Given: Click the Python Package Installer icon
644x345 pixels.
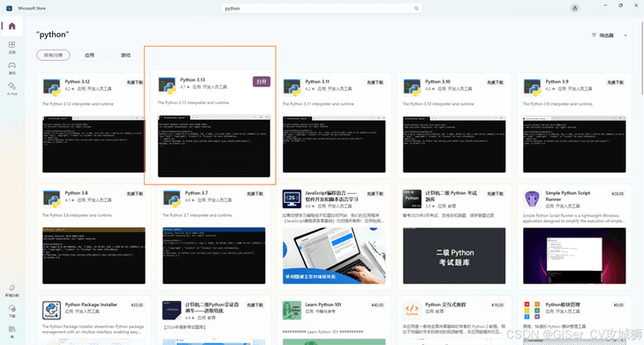Looking at the screenshot, I should point(52,310).
